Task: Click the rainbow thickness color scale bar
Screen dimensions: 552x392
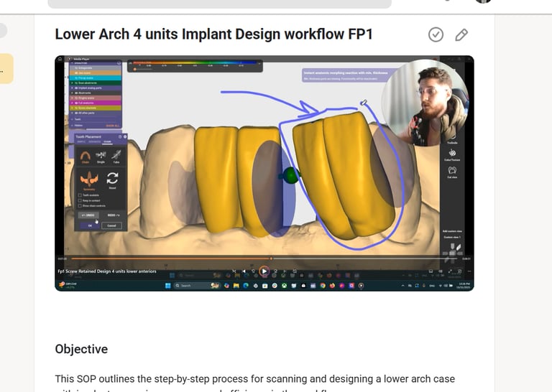Action: coord(195,63)
